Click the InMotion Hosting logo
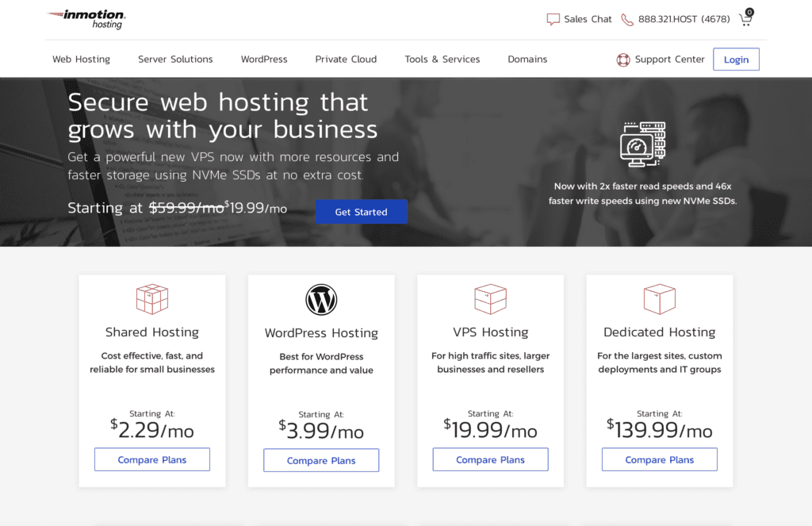Image resolution: width=812 pixels, height=526 pixels. (86, 19)
